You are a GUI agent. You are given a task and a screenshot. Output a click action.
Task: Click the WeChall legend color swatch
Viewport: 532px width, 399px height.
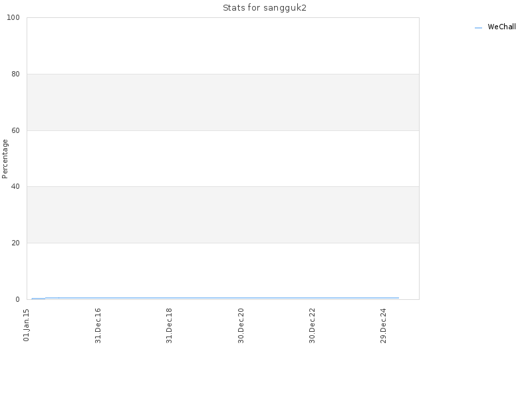pos(478,28)
